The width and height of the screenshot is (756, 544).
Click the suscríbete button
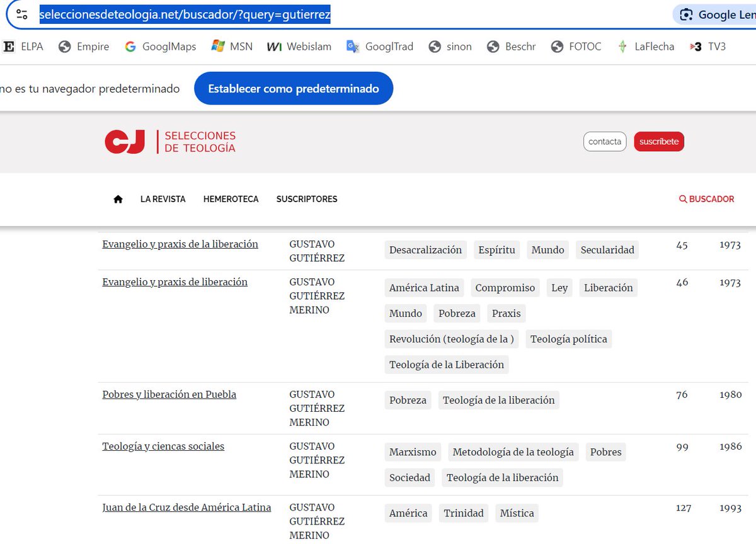coord(659,142)
